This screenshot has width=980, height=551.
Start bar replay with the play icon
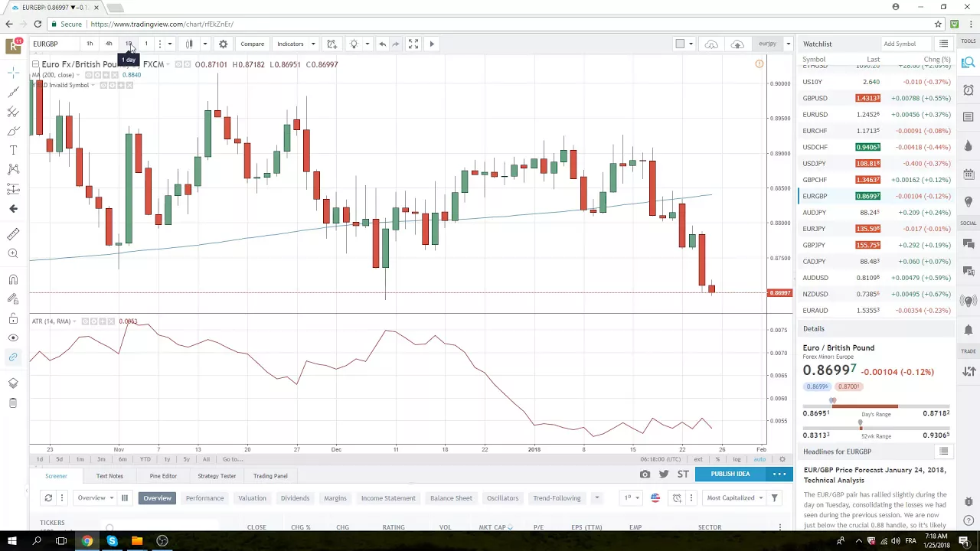coord(432,44)
